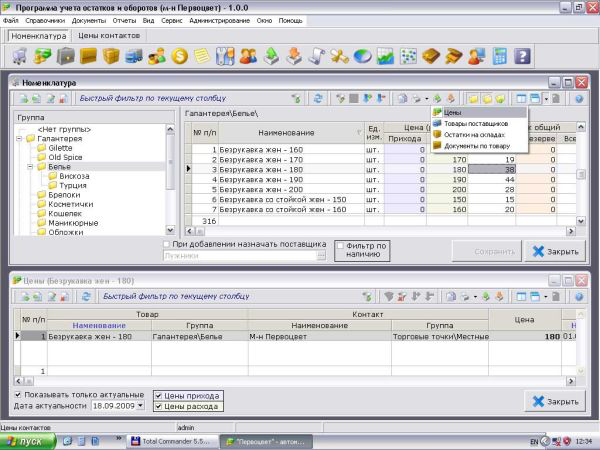Image resolution: width=600 pixels, height=450 pixels.
Task: Switch to Total Commander taskbar button
Action: pyautogui.click(x=172, y=441)
